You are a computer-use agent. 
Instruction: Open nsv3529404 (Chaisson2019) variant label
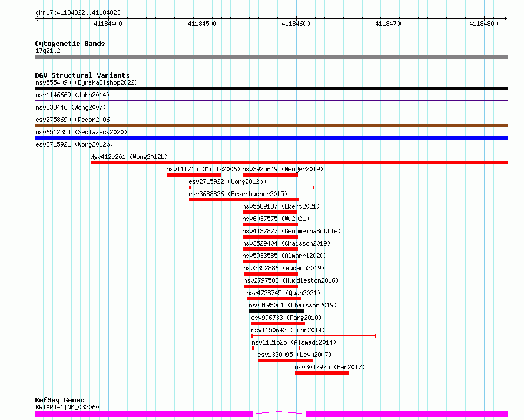pyautogui.click(x=286, y=243)
